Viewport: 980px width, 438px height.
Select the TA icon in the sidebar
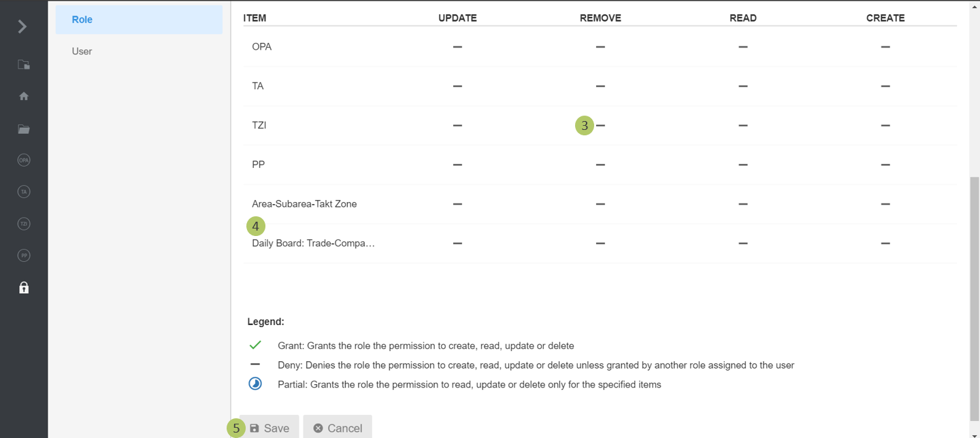pyautogui.click(x=23, y=191)
